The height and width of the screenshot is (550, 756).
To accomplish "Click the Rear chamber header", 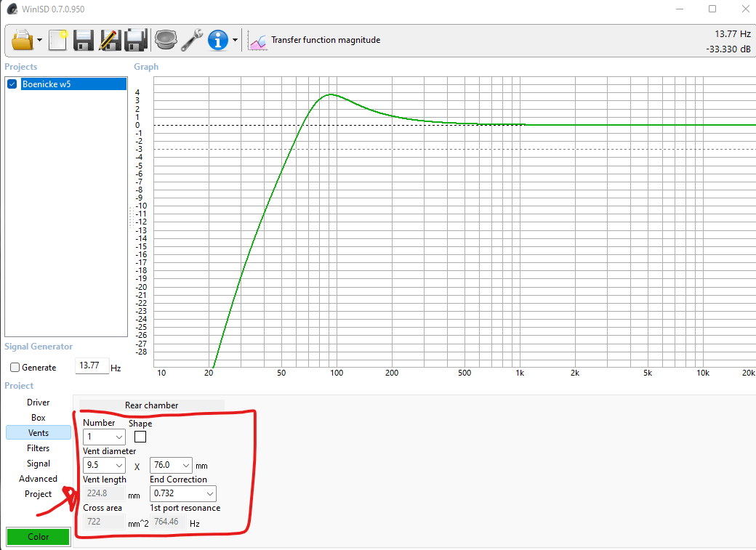I will click(151, 405).
